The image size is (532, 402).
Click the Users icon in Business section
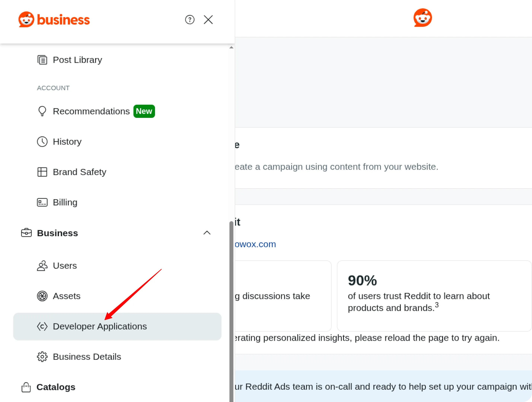click(42, 266)
